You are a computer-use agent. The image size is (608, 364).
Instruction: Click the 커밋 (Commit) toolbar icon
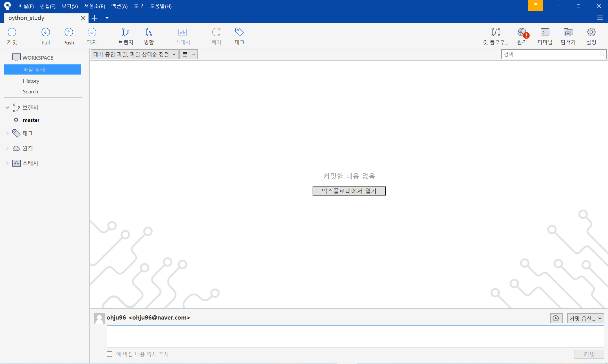click(x=12, y=32)
